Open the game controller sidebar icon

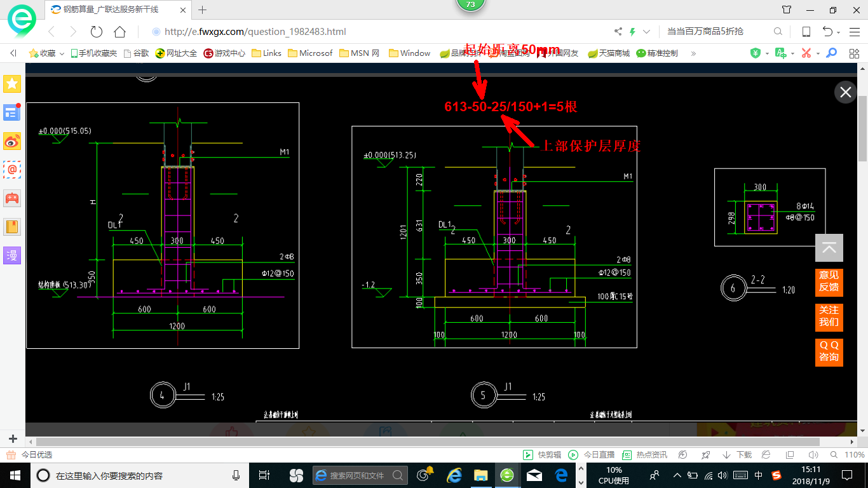tap(13, 198)
